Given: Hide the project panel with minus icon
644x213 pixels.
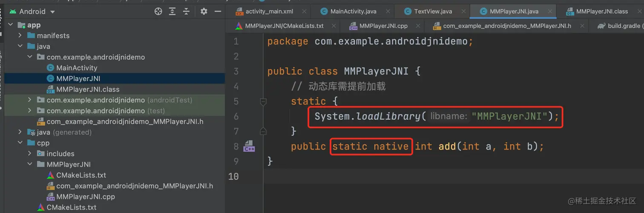Looking at the screenshot, I should coord(218,12).
